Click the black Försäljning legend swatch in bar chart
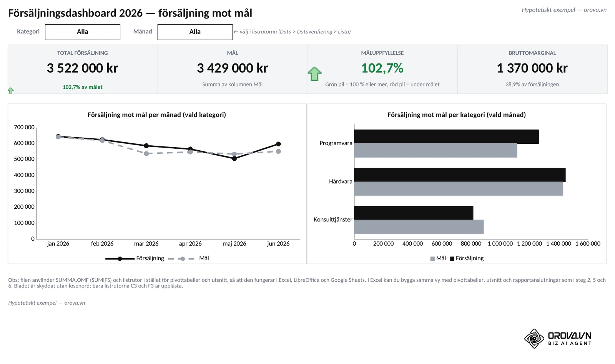The image size is (615, 364). tap(452, 259)
